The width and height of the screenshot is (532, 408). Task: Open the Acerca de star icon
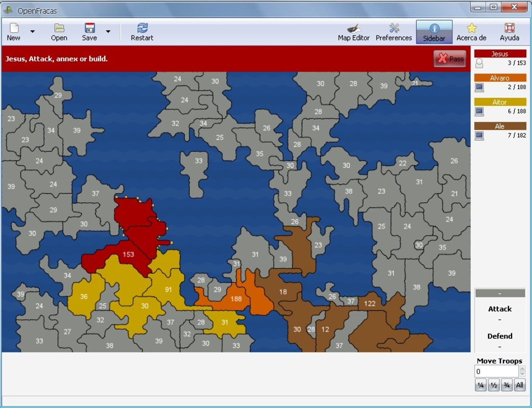472,28
